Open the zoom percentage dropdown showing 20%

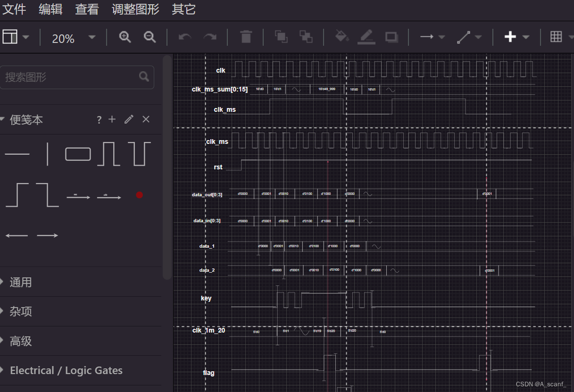click(x=73, y=39)
